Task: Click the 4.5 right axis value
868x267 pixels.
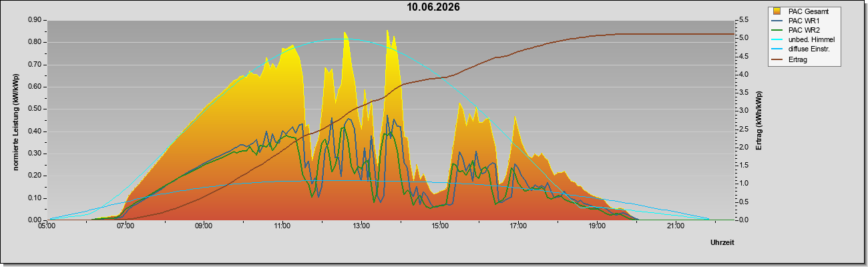Action: 742,56
